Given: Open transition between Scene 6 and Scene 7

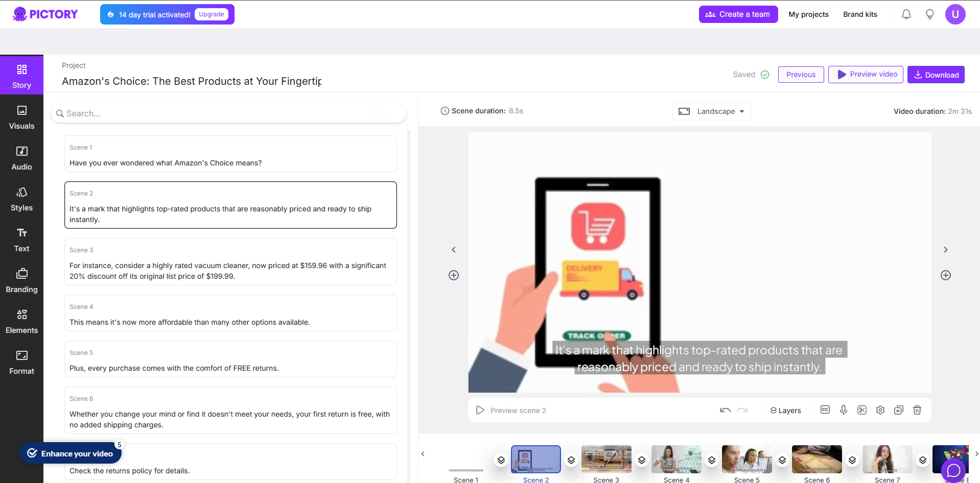Looking at the screenshot, I should tap(852, 460).
